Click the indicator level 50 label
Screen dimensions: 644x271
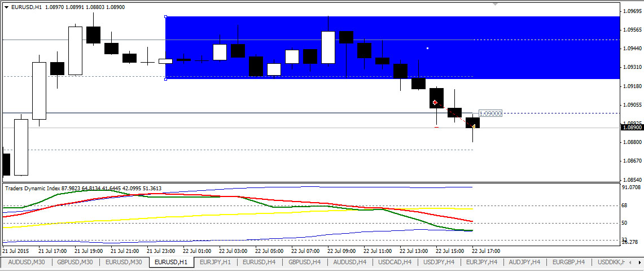point(625,223)
